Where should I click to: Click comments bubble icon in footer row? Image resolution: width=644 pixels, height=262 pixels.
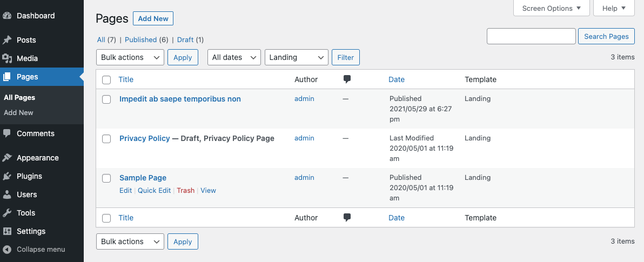(x=347, y=218)
